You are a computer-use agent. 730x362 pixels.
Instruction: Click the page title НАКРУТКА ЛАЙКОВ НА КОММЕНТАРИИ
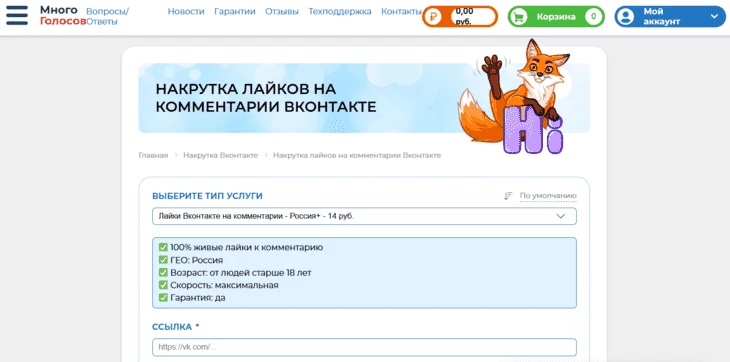coord(266,98)
